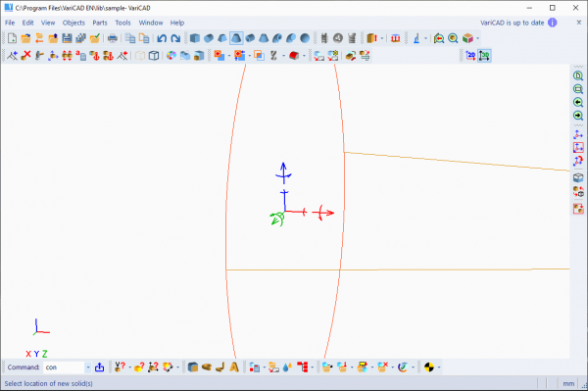Click the red 3D dimensions icon
Viewport: 588px width, 391px height.
(x=395, y=38)
